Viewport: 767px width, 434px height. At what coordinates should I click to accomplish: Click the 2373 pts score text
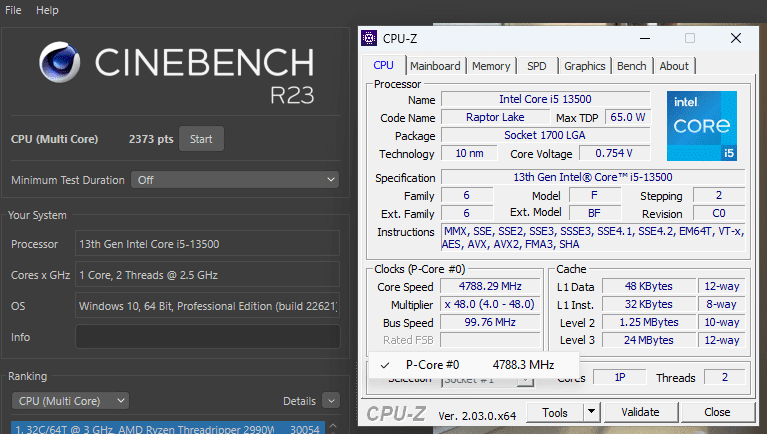[x=151, y=139]
